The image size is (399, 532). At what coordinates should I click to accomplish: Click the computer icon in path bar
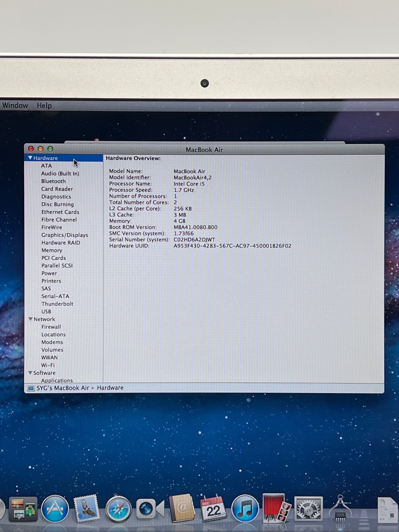pyautogui.click(x=31, y=388)
